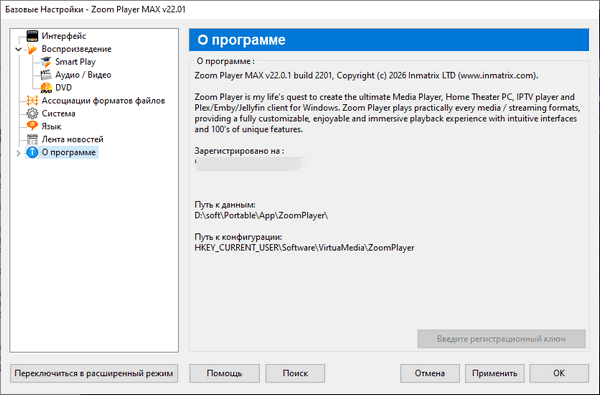The image size is (600, 395).
Task: Click the Зарегистрировано на label
Action: (x=239, y=151)
